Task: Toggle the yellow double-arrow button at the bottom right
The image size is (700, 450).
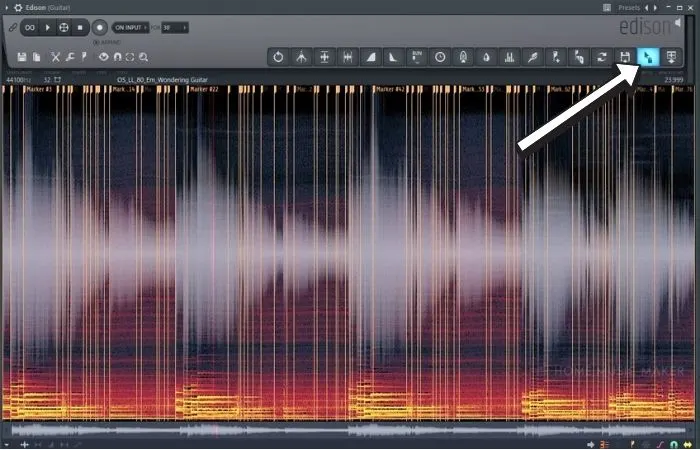Action: [x=688, y=445]
